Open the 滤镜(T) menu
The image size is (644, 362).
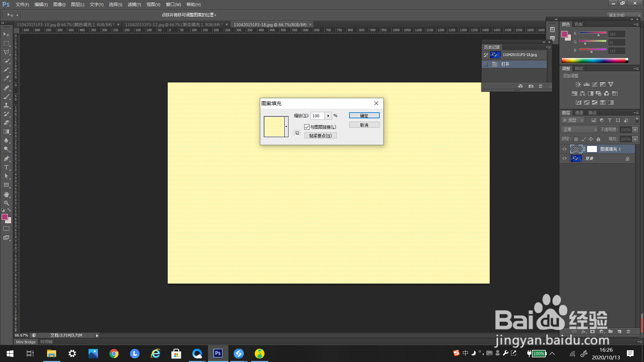134,4
